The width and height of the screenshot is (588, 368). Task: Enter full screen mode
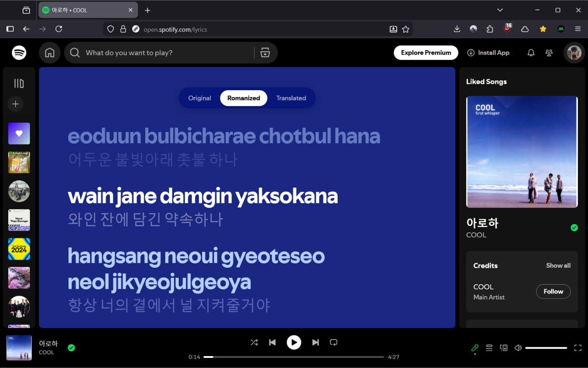(x=578, y=348)
